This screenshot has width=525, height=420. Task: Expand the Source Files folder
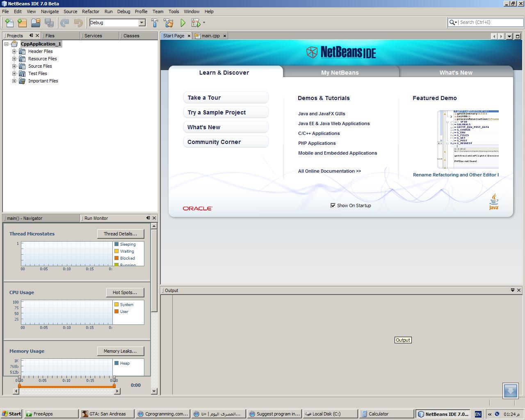(x=14, y=66)
